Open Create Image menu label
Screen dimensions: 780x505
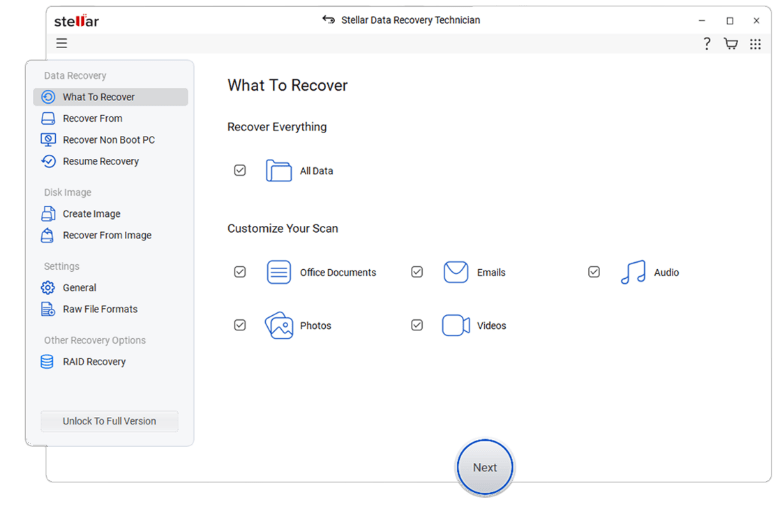point(92,213)
